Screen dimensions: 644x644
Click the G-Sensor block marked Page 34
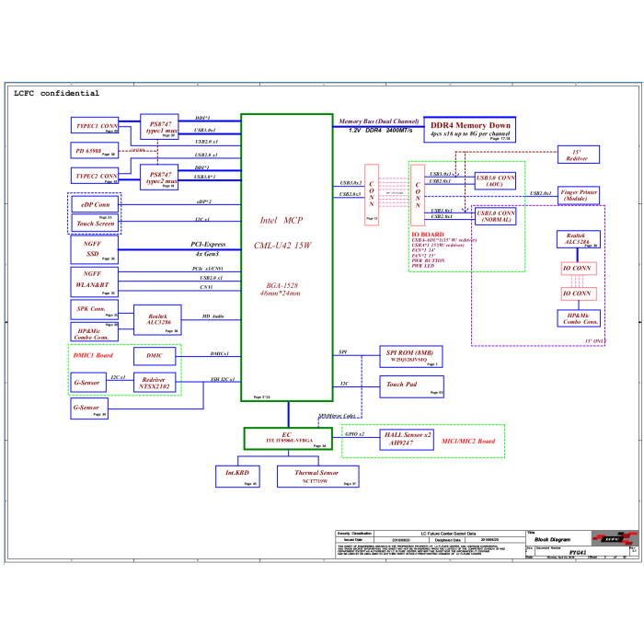click(x=89, y=408)
